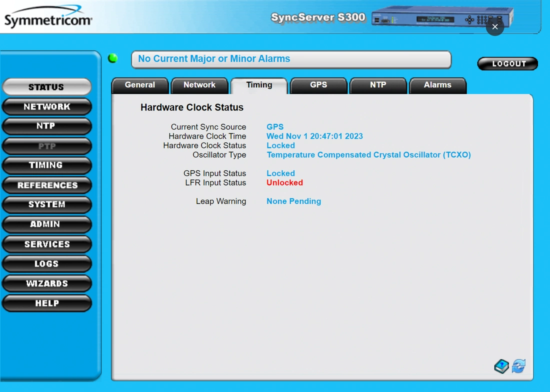Click the Current Sync Source label
This screenshot has height=392, width=550.
(x=208, y=127)
